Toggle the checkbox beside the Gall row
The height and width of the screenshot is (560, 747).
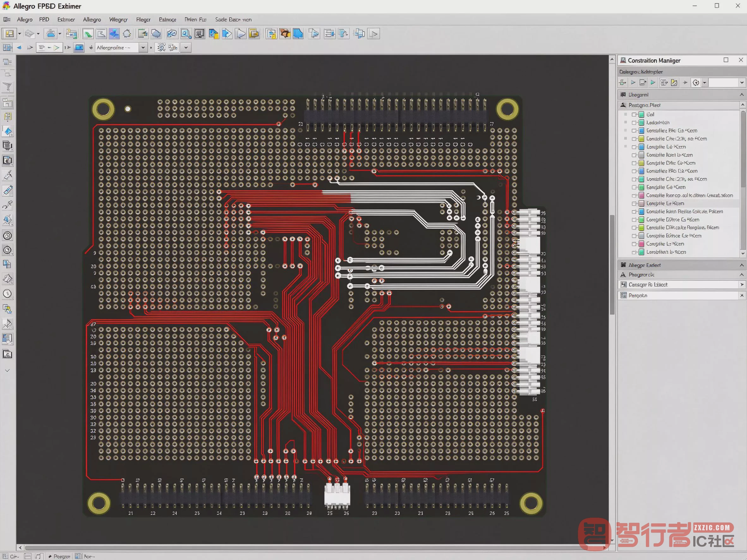click(634, 114)
